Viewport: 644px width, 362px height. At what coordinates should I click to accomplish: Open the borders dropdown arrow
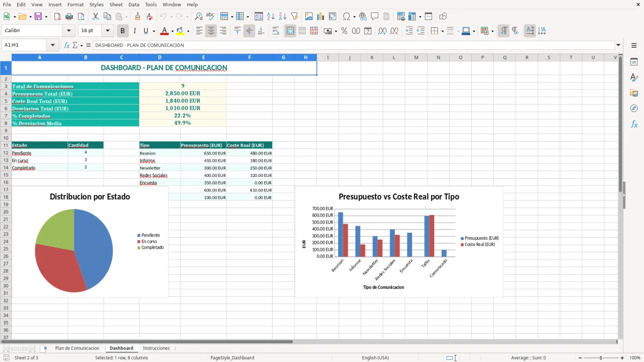[x=442, y=31]
